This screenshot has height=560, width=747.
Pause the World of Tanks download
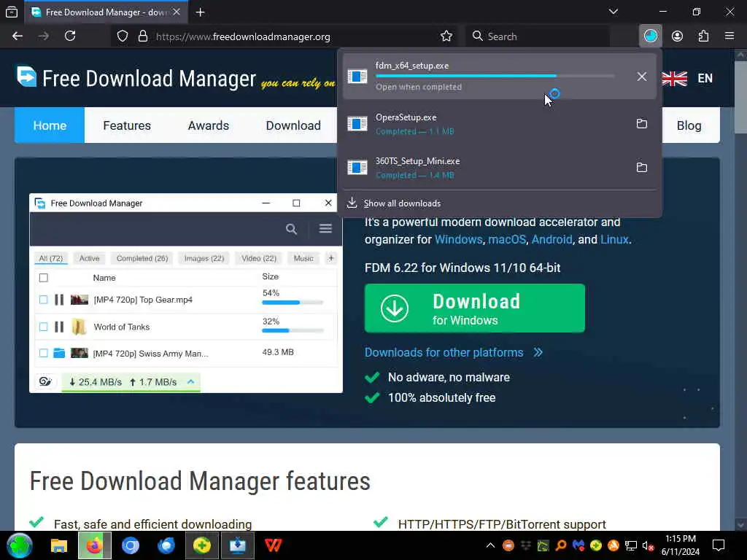pos(59,327)
